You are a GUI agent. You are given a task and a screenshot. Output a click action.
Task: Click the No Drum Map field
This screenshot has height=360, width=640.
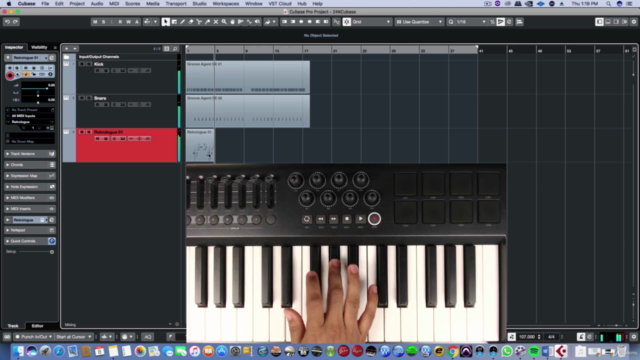(30, 141)
